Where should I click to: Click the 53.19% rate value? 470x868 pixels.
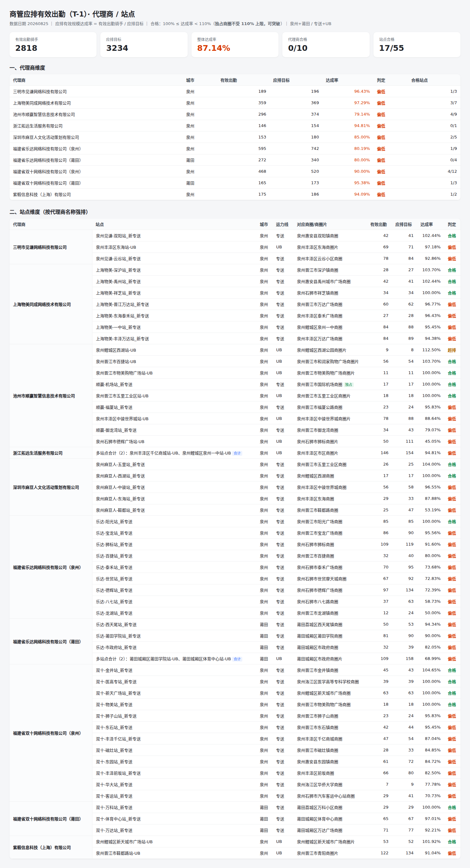point(433,510)
